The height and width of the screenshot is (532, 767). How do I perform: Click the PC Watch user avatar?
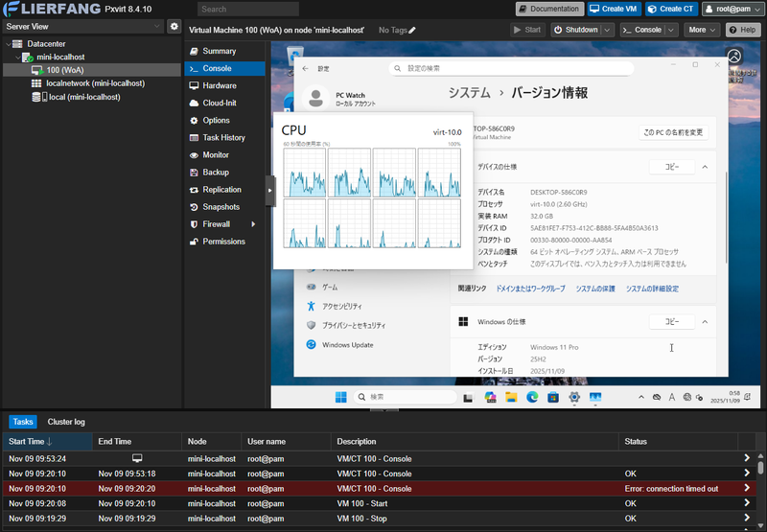(316, 98)
